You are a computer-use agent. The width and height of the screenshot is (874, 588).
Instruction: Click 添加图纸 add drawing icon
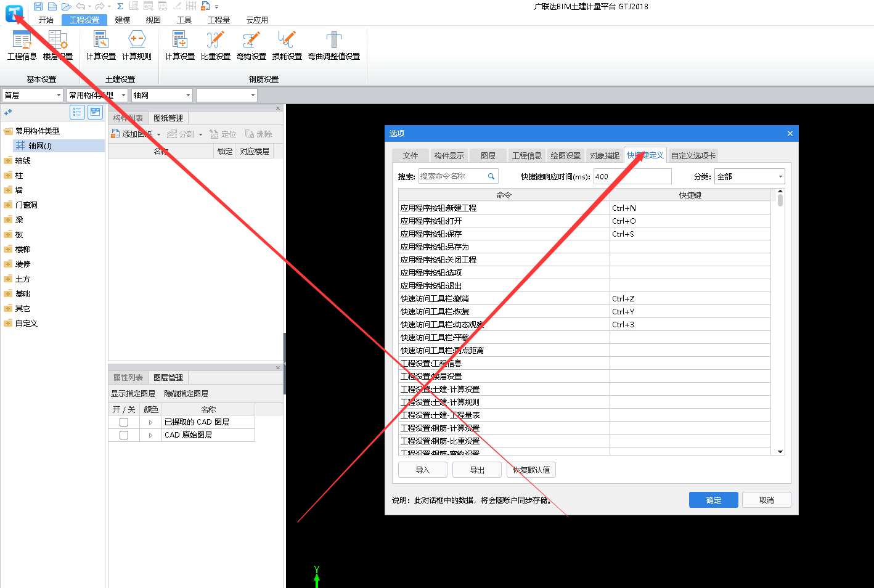coord(115,134)
